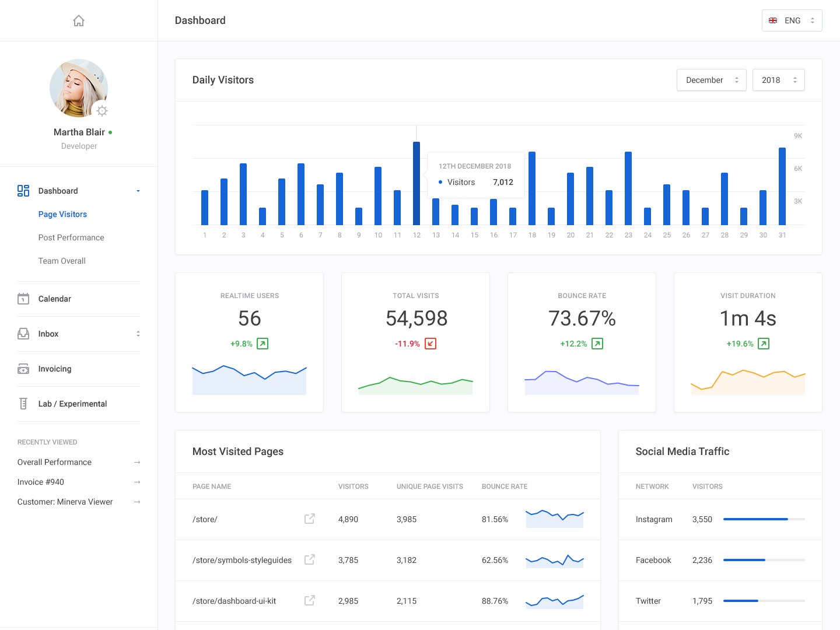Click the Visit Duration up-trend arrow icon
Image resolution: width=840 pixels, height=630 pixels.
click(764, 344)
